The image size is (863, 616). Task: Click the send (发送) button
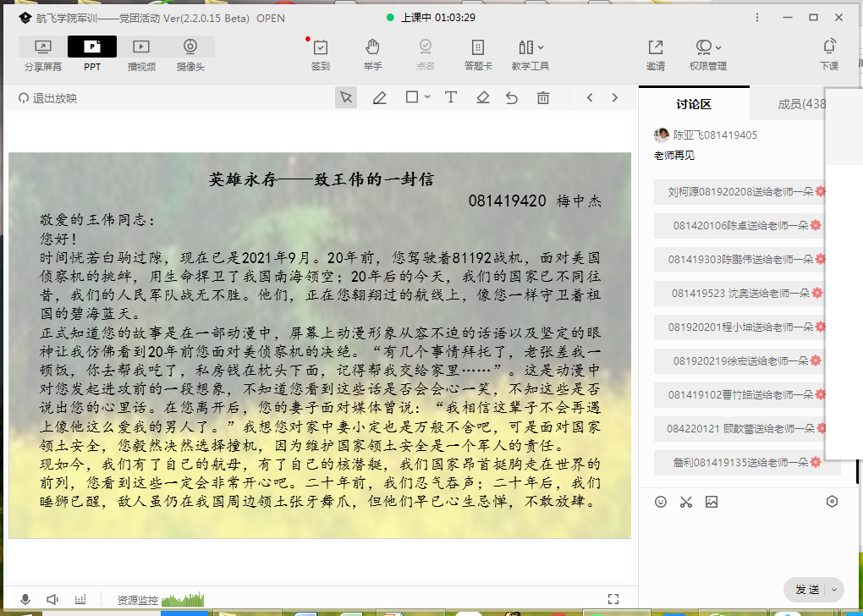point(807,590)
